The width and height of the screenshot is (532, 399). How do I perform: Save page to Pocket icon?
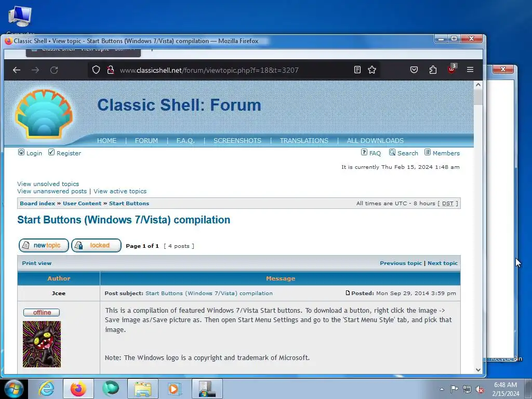(x=414, y=70)
